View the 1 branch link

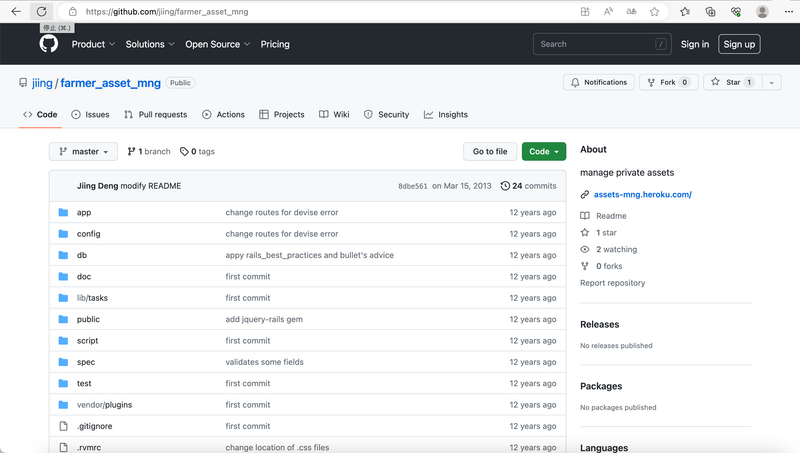tap(149, 152)
